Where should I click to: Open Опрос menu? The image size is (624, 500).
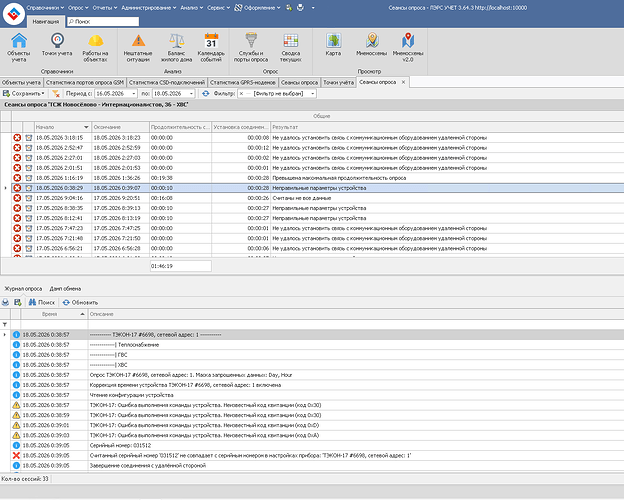click(x=78, y=8)
